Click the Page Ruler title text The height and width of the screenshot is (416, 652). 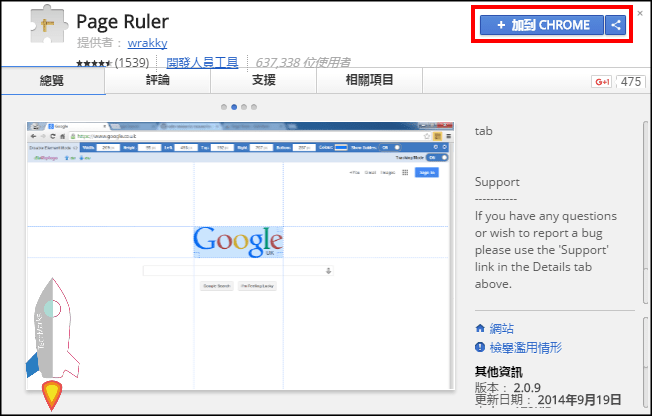click(123, 22)
